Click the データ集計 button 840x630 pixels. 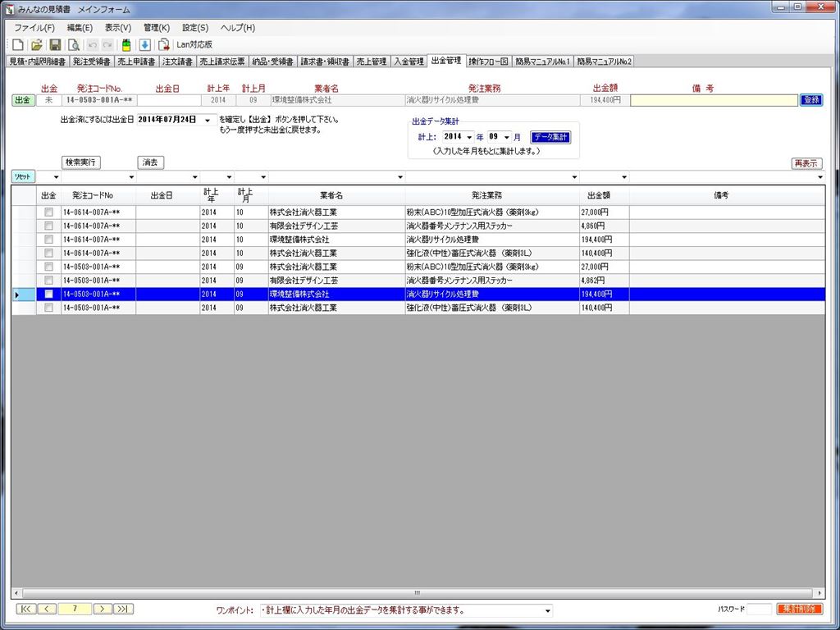pyautogui.click(x=550, y=137)
